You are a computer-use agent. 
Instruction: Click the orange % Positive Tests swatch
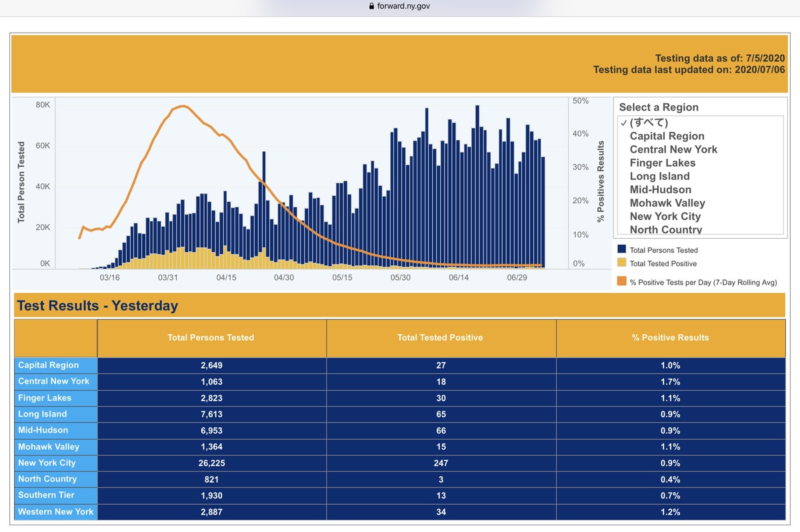(x=622, y=282)
